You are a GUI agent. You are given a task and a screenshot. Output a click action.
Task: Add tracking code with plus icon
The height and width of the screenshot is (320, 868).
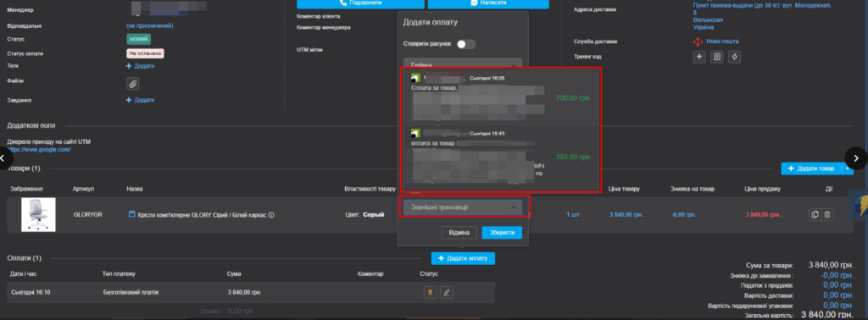[699, 57]
